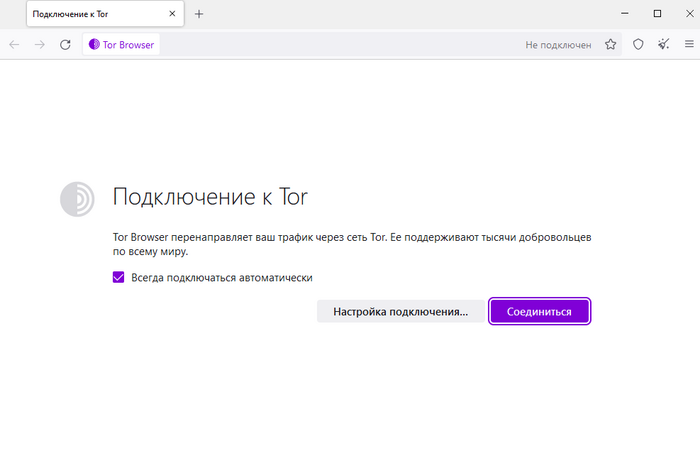The image size is (700, 471).
Task: Click the Настройка подключения button
Action: [400, 311]
